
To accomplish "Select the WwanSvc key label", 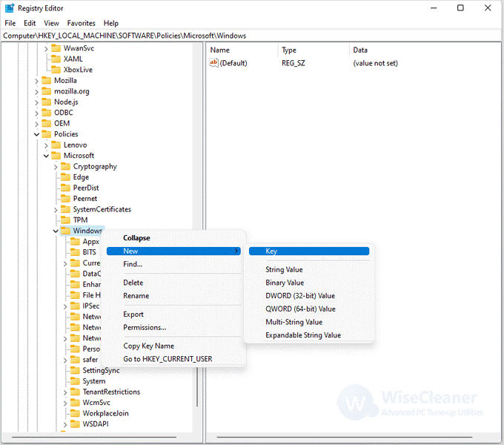I will (x=79, y=48).
